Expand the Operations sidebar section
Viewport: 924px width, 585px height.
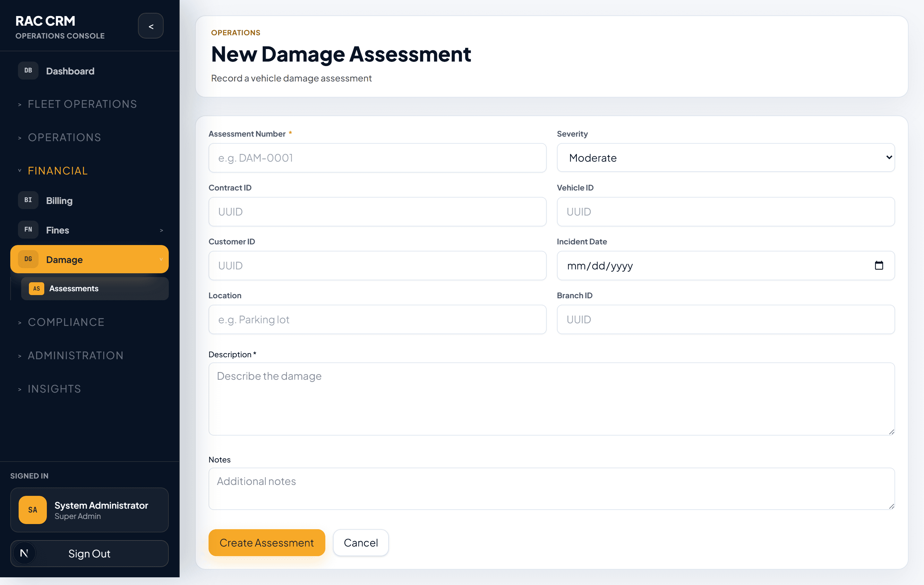59,137
